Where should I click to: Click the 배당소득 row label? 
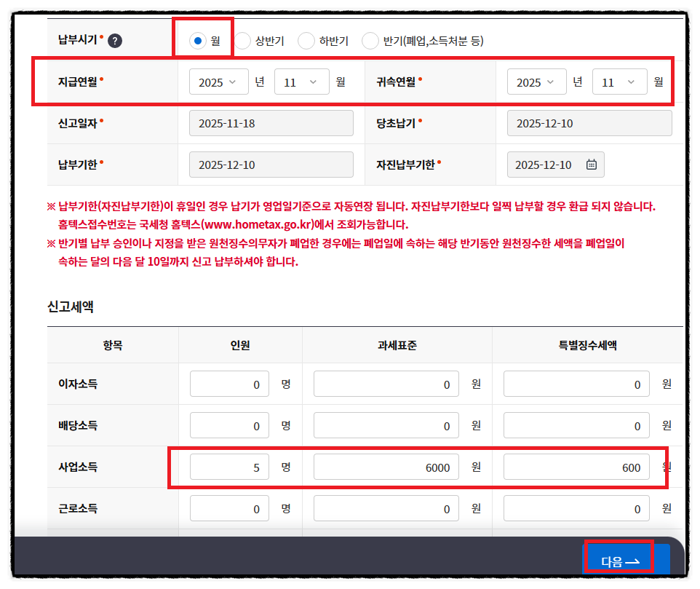pos(78,426)
